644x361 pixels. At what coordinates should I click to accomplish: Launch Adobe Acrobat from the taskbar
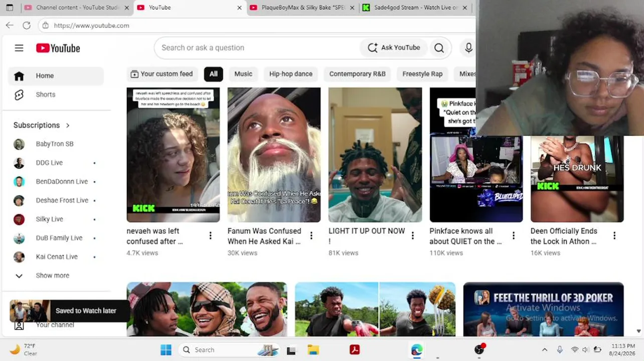click(355, 349)
